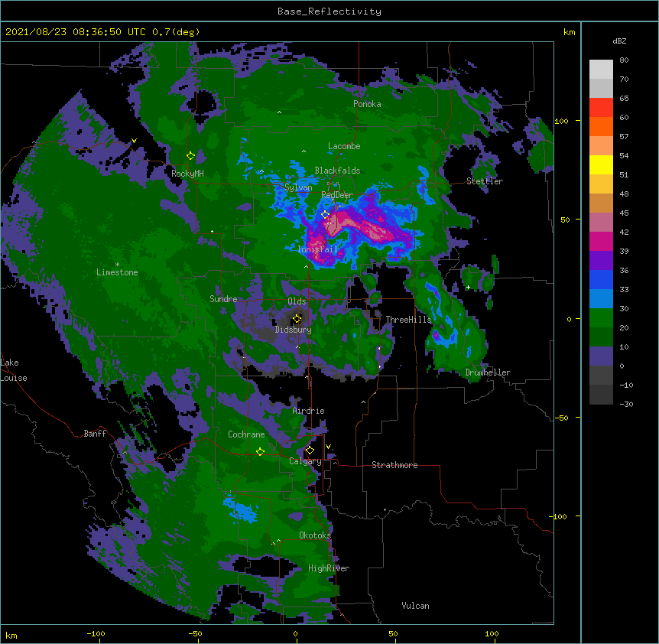Click the yellow diamond marker under Cochrane label
Viewport: 659px width, 644px height.
(x=260, y=452)
